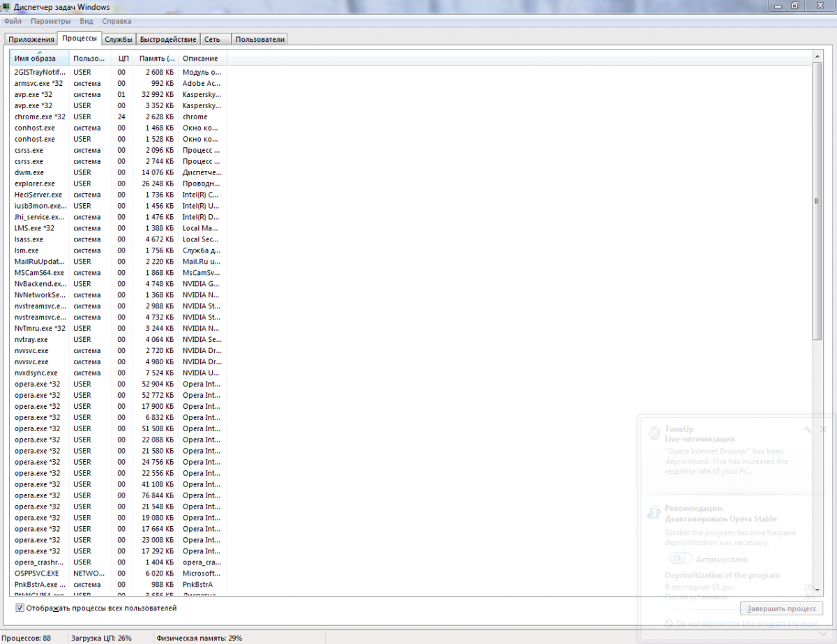This screenshot has height=644, width=837.
Task: Click the process list scroll-up arrow
Action: (x=817, y=57)
